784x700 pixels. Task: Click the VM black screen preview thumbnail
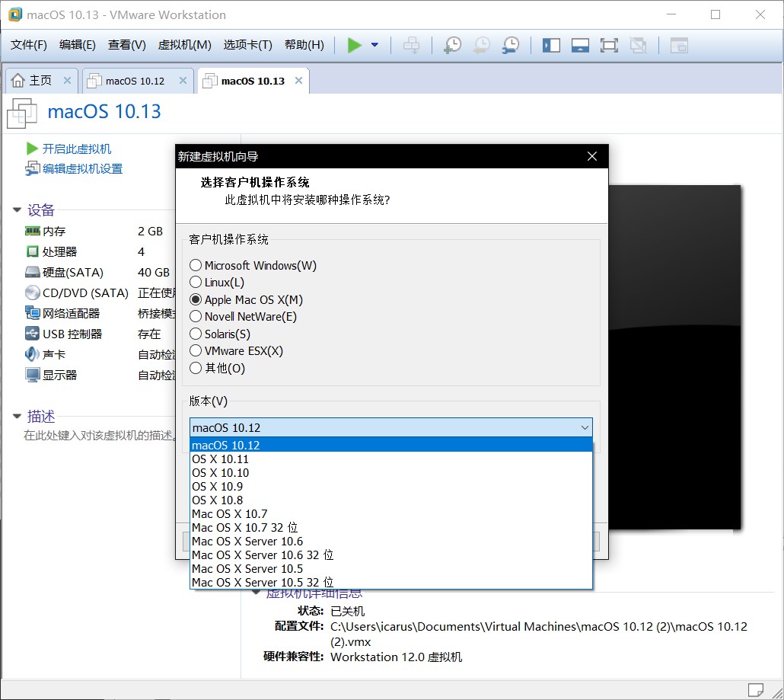674,356
